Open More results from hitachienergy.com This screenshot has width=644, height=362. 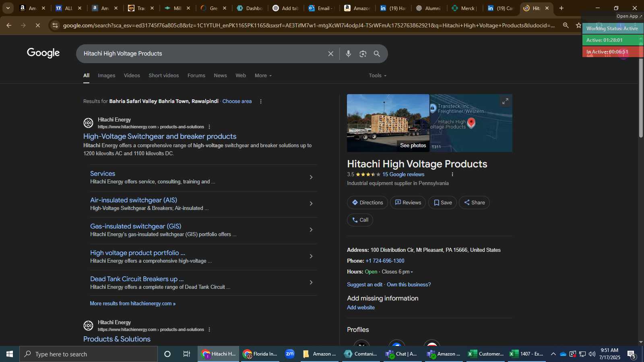point(132,304)
